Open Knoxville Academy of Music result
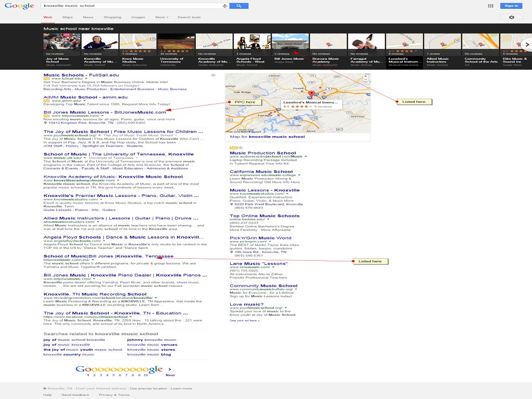This screenshot has width=532, height=399. coord(113,177)
